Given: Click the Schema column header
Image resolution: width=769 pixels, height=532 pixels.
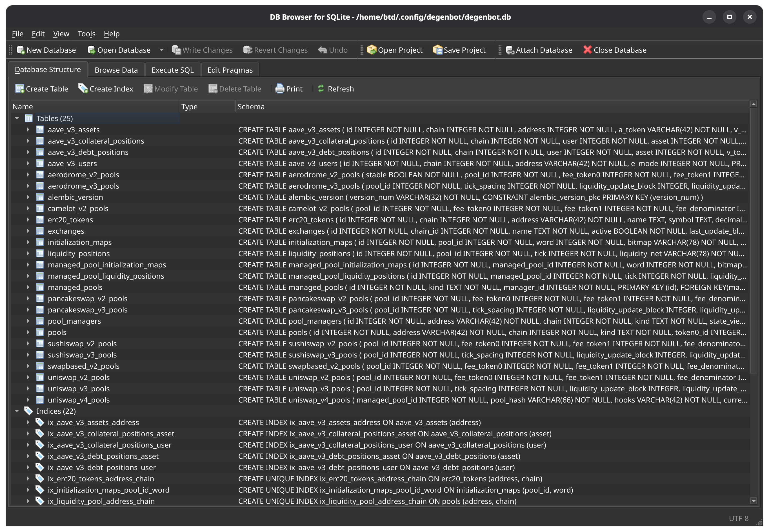Looking at the screenshot, I should (x=251, y=107).
